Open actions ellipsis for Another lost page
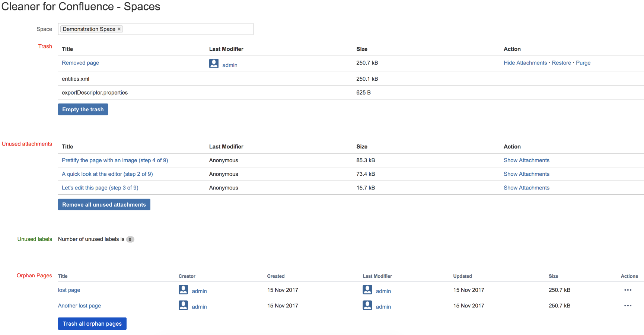The height and width of the screenshot is (335, 644). pyautogui.click(x=628, y=306)
